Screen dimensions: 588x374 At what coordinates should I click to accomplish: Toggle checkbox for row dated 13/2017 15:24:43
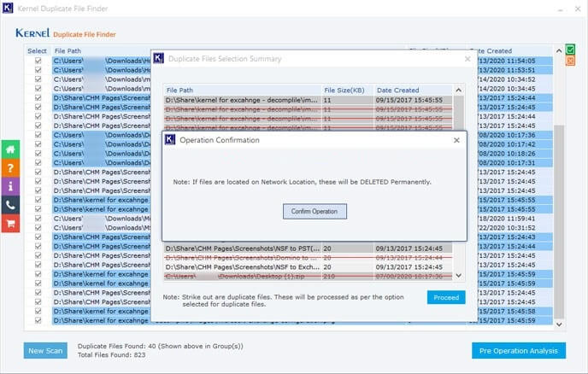coord(38,237)
